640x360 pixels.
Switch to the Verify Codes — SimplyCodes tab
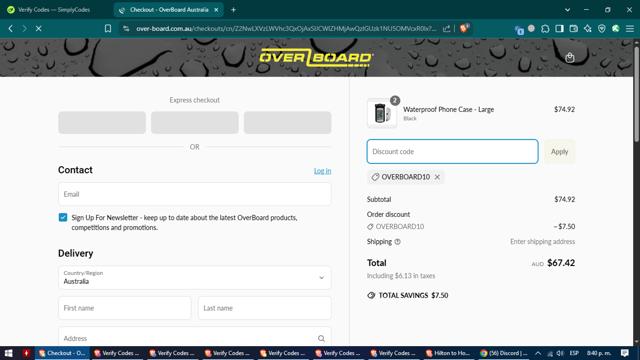(53, 10)
